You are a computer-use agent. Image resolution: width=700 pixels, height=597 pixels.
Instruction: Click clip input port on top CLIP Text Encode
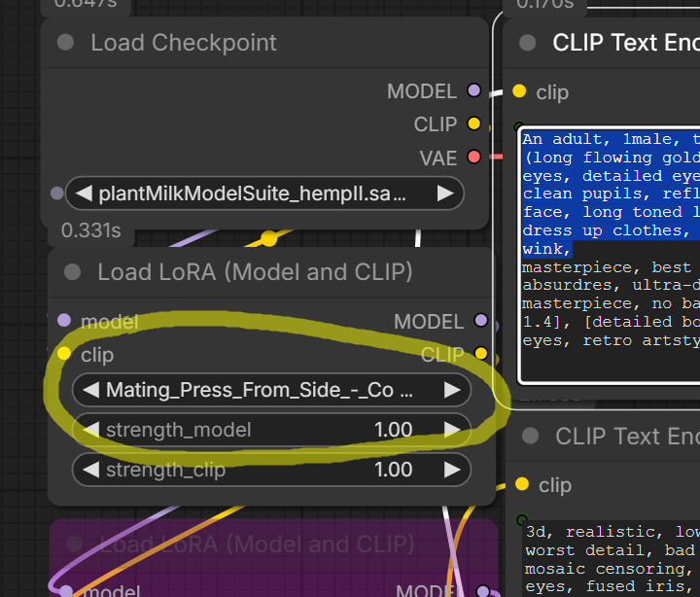point(519,91)
